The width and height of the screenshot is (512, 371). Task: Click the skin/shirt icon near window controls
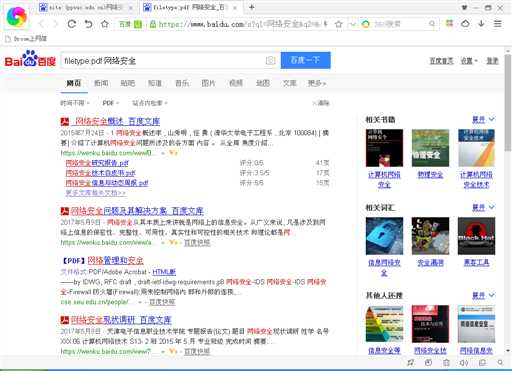(x=464, y=7)
